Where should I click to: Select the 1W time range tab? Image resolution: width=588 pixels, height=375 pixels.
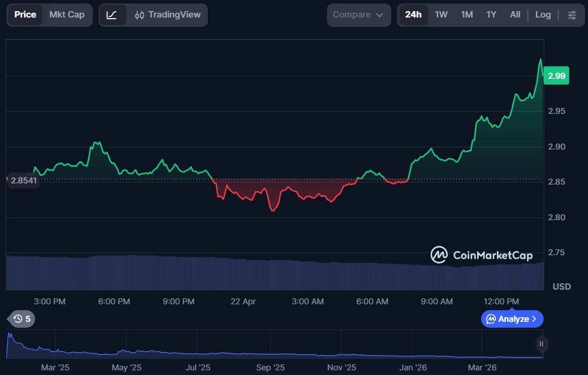[x=441, y=15]
